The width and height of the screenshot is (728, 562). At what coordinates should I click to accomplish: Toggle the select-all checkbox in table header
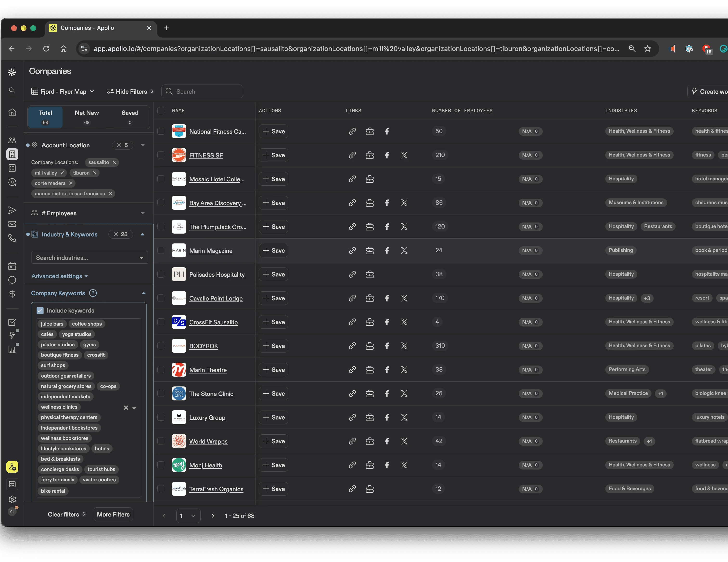pos(161,110)
